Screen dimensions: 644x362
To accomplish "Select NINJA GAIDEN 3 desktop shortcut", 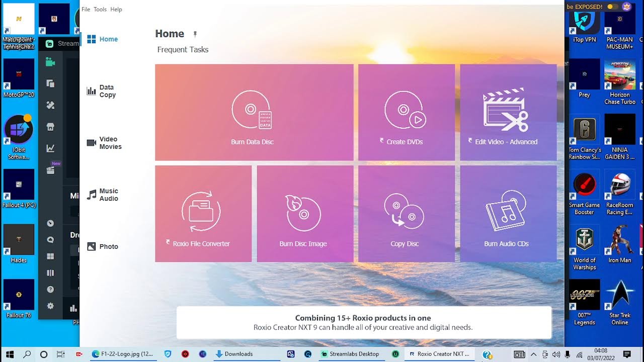I will pyautogui.click(x=619, y=137).
